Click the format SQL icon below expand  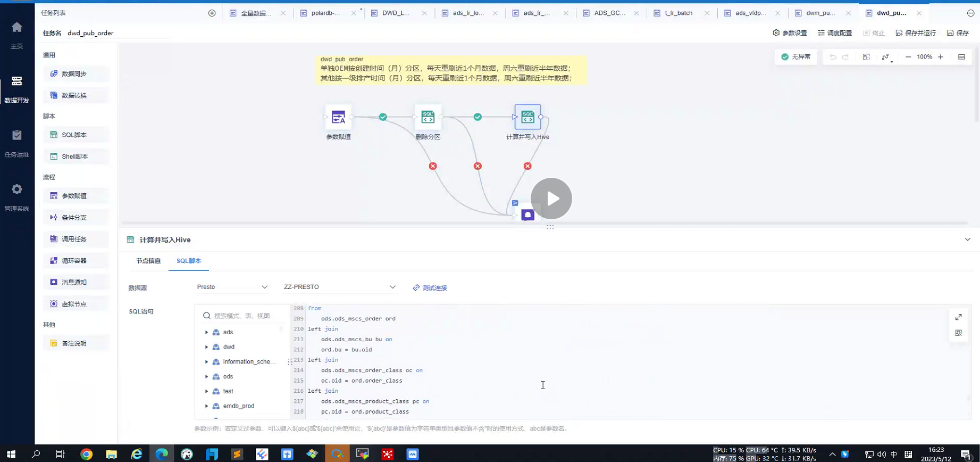point(959,333)
